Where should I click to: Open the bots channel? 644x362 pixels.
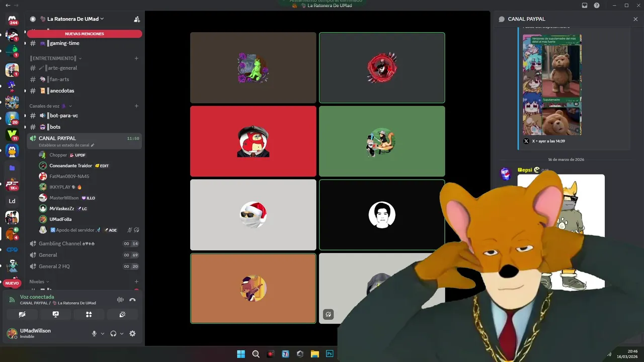pyautogui.click(x=85, y=127)
